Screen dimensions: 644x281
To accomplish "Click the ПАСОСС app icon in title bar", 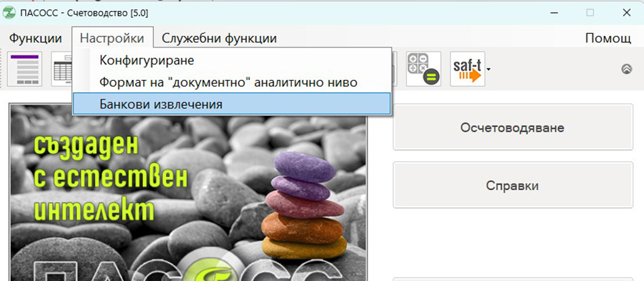I will 9,13.
